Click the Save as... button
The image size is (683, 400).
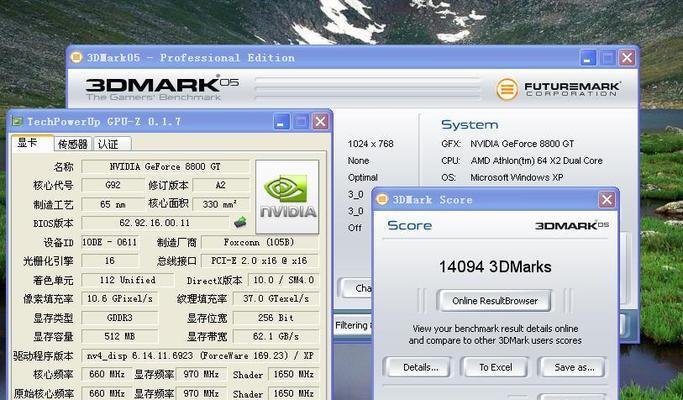[572, 367]
